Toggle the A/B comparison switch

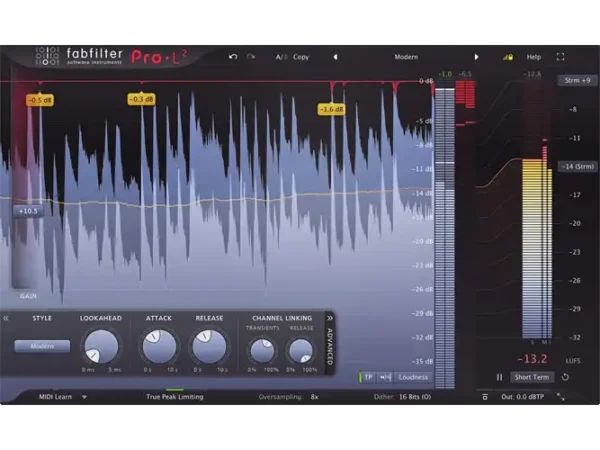tap(281, 57)
